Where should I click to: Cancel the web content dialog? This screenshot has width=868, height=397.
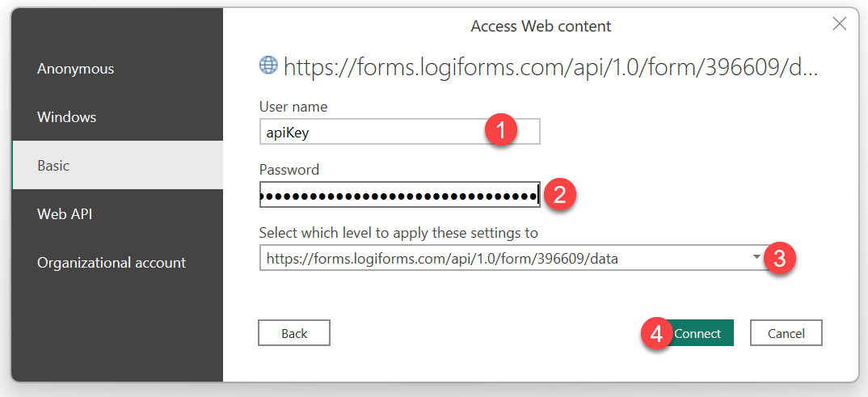(x=786, y=333)
